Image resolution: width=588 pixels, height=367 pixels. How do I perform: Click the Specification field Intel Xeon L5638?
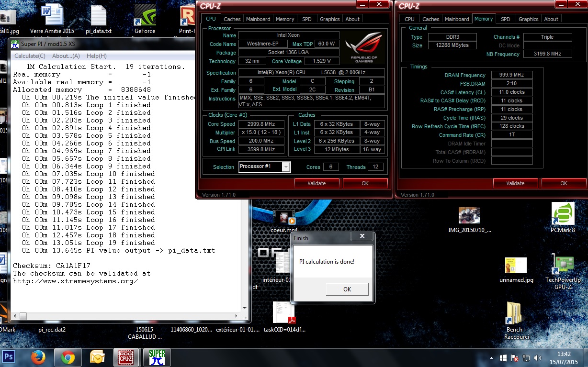tap(311, 73)
